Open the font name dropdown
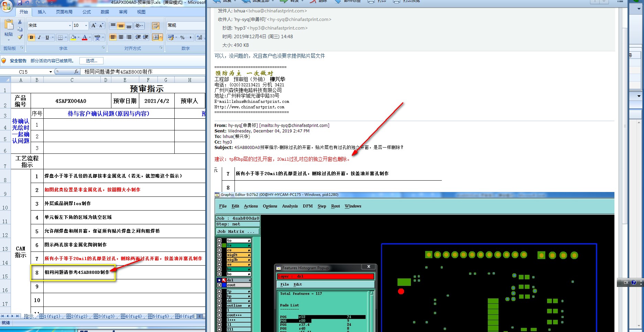644x332 pixels. (x=70, y=25)
